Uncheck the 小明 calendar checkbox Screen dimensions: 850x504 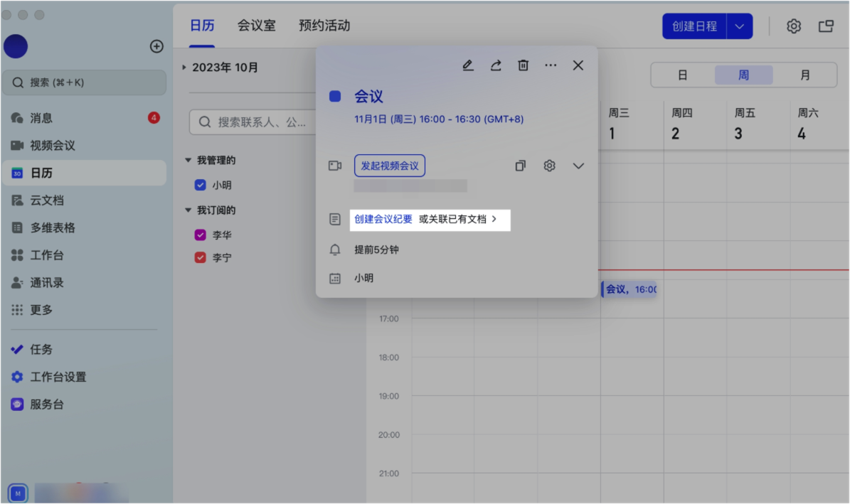click(201, 185)
